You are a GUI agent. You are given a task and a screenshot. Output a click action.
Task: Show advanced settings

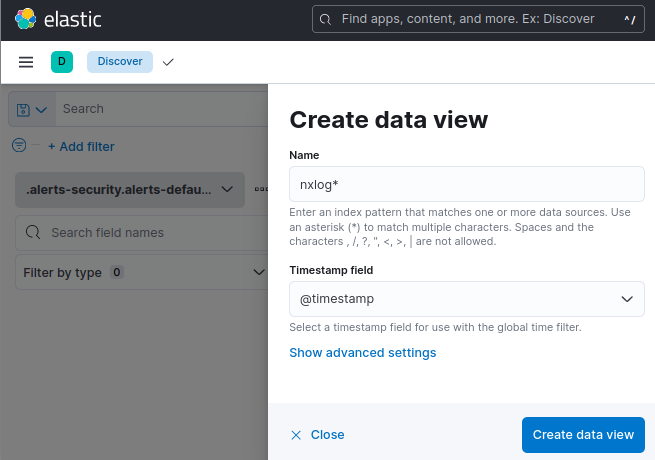362,352
